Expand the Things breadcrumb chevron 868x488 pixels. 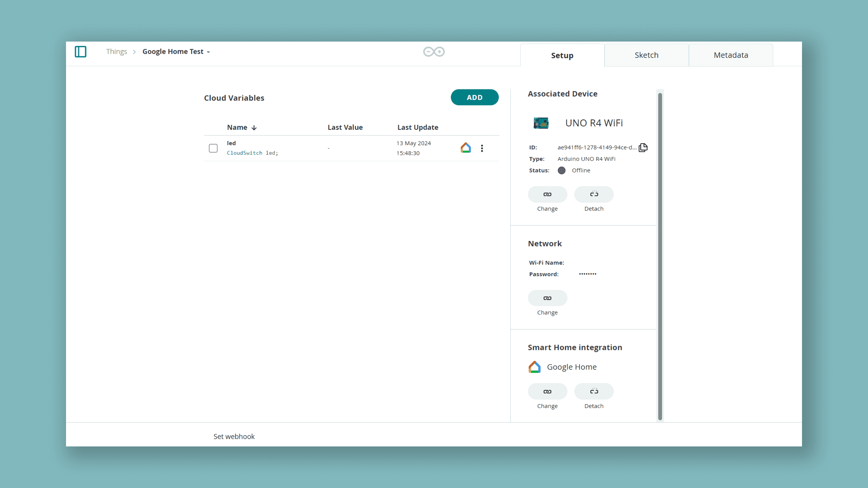[134, 52]
